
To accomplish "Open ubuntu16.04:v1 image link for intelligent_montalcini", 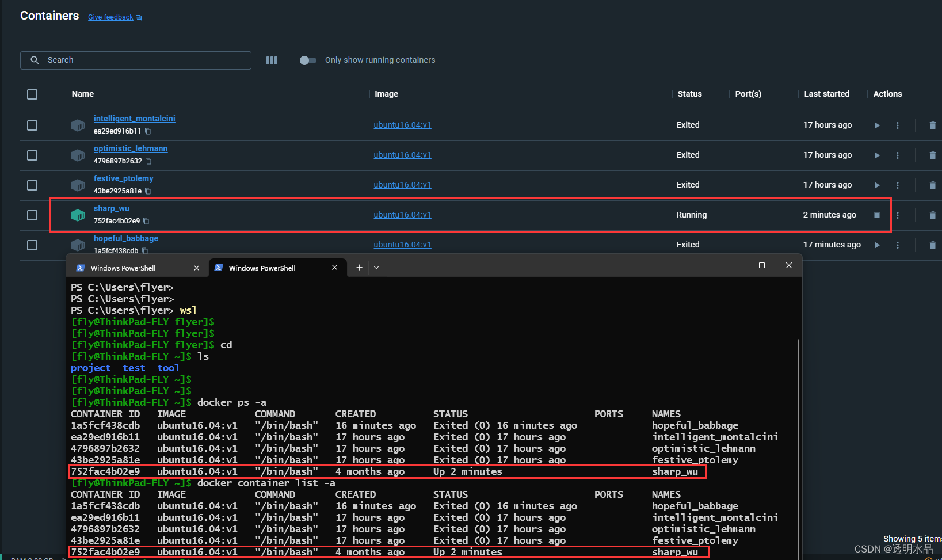I will pos(402,125).
